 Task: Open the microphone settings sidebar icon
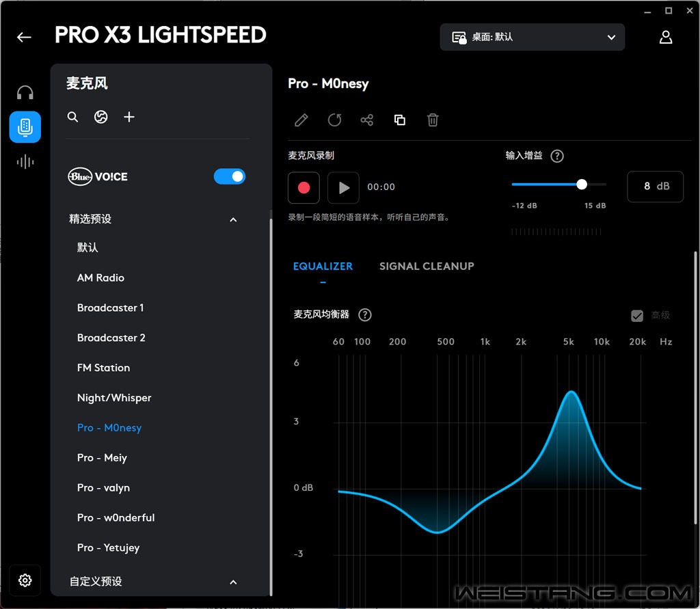coord(25,127)
